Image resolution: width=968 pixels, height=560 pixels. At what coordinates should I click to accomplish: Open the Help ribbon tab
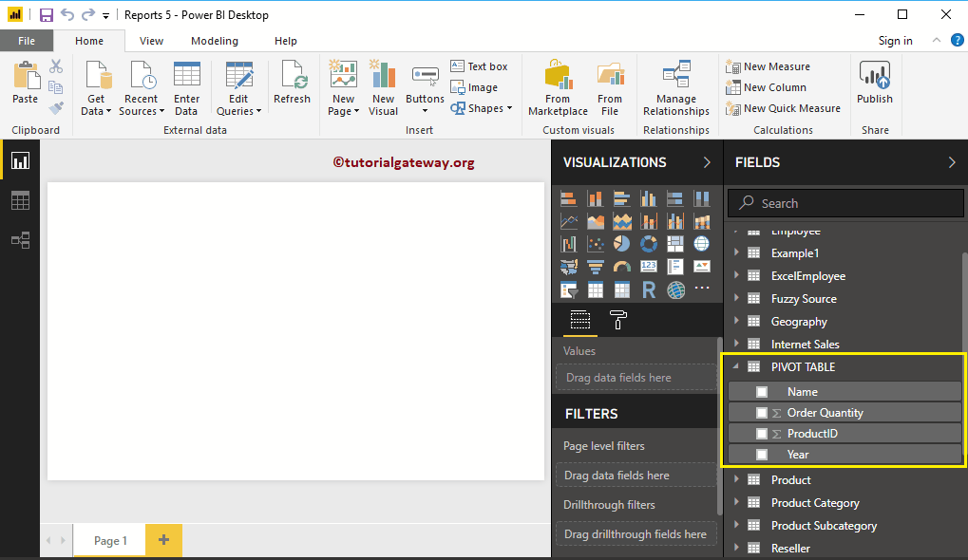click(286, 41)
